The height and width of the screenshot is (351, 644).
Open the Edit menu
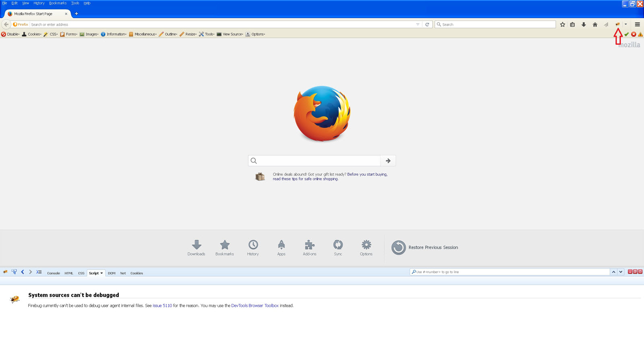14,3
